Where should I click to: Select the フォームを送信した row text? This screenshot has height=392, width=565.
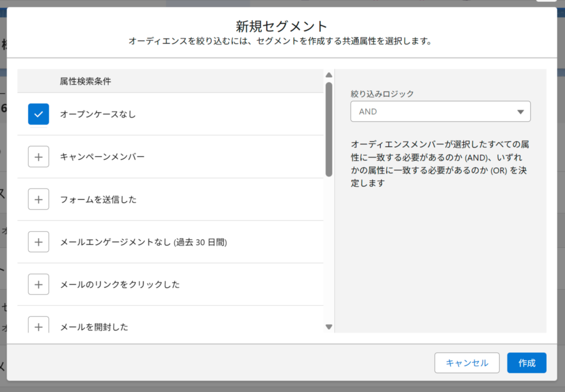tap(98, 200)
